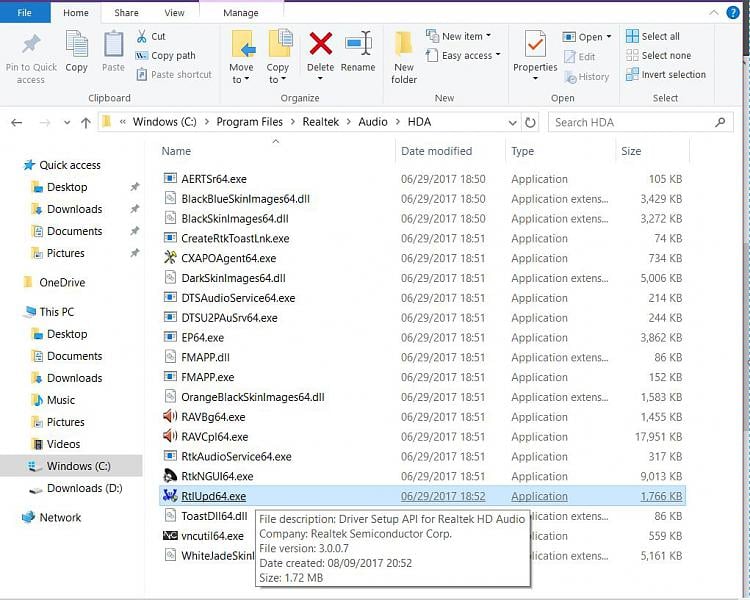Click the Rename icon
Viewport: 750px width, 600px height.
click(x=358, y=44)
